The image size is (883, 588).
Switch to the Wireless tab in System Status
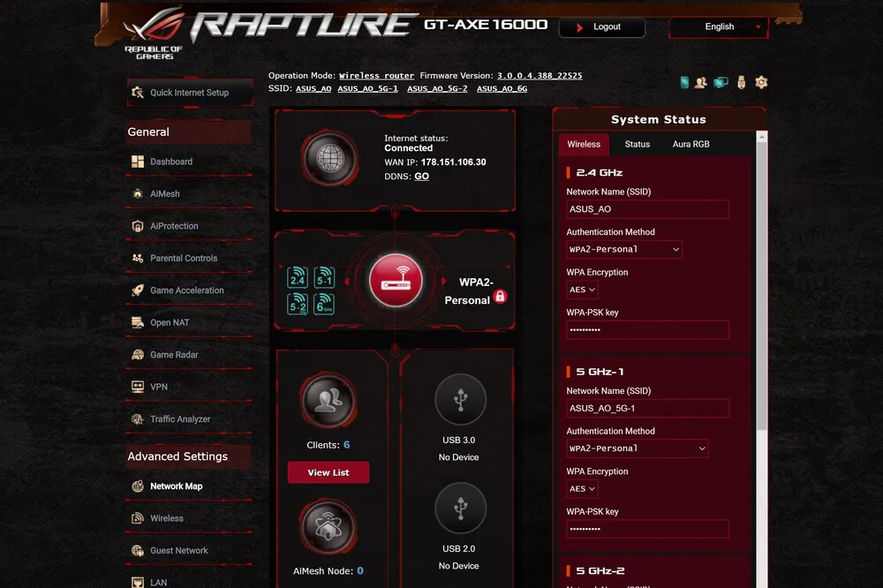coord(584,144)
